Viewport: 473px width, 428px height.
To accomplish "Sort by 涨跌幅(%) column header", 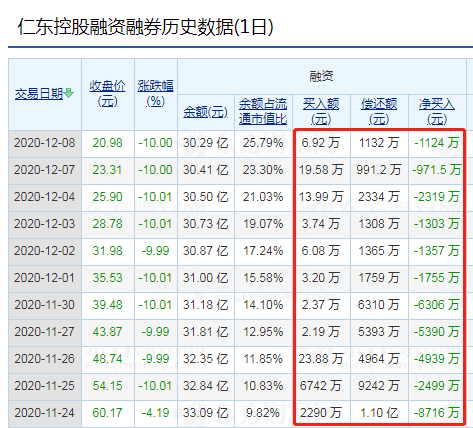I will (x=155, y=93).
